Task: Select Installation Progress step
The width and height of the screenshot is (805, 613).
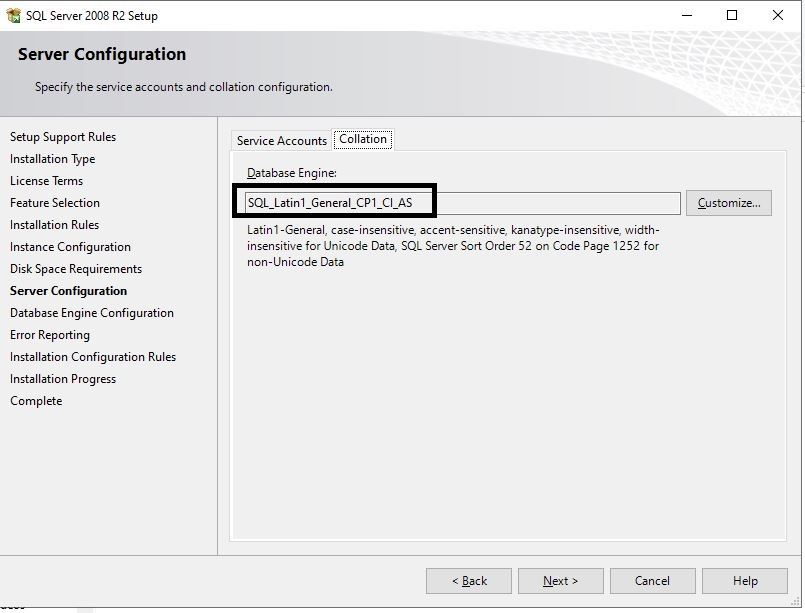Action: coord(63,379)
